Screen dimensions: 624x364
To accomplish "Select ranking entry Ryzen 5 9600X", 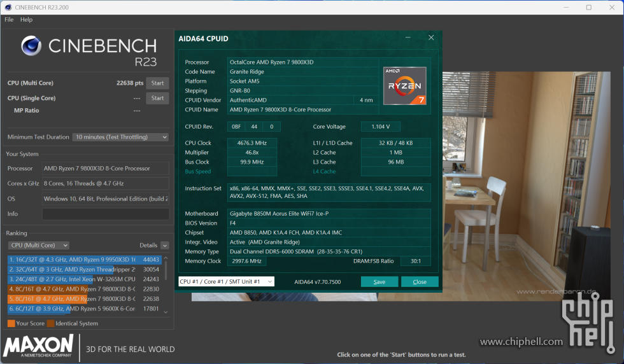I will (x=84, y=308).
